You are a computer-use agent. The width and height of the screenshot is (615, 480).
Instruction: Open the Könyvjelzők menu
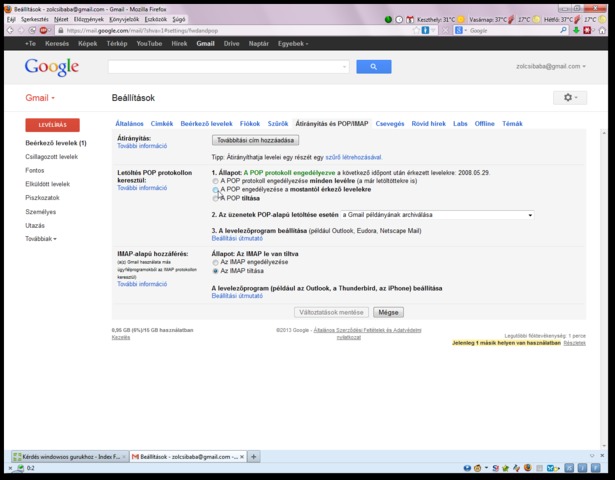(x=124, y=19)
